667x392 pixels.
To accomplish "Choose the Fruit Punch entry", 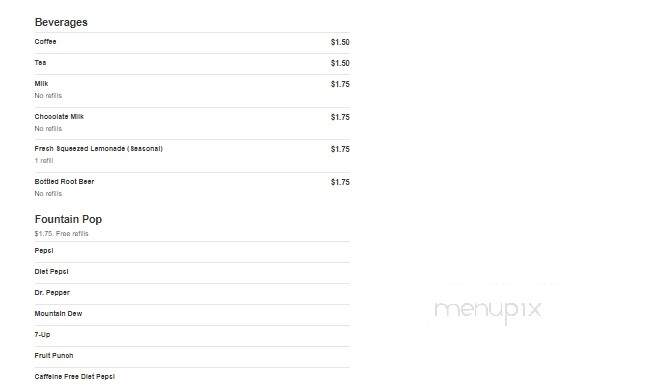I will [x=54, y=355].
